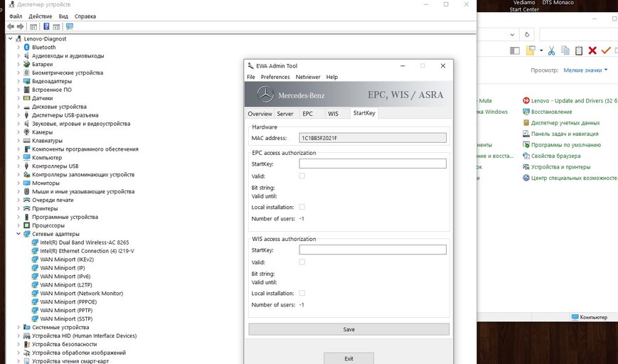The height and width of the screenshot is (364, 618).
Task: Expand the Bluetooth node
Action: pyautogui.click(x=18, y=47)
